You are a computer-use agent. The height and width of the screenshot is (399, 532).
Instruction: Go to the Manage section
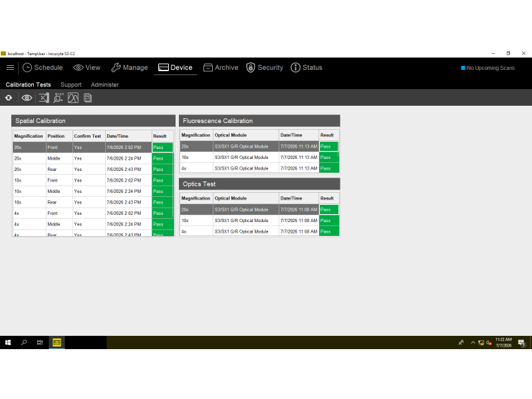[130, 68]
